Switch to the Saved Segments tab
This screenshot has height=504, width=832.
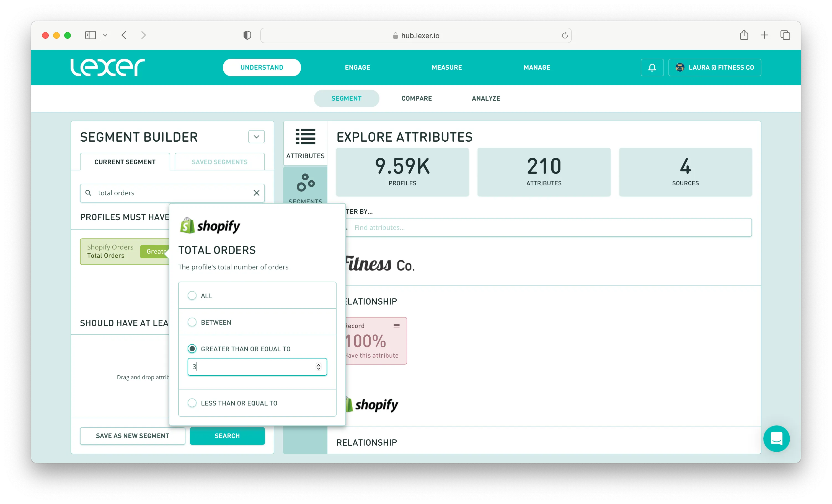(219, 162)
